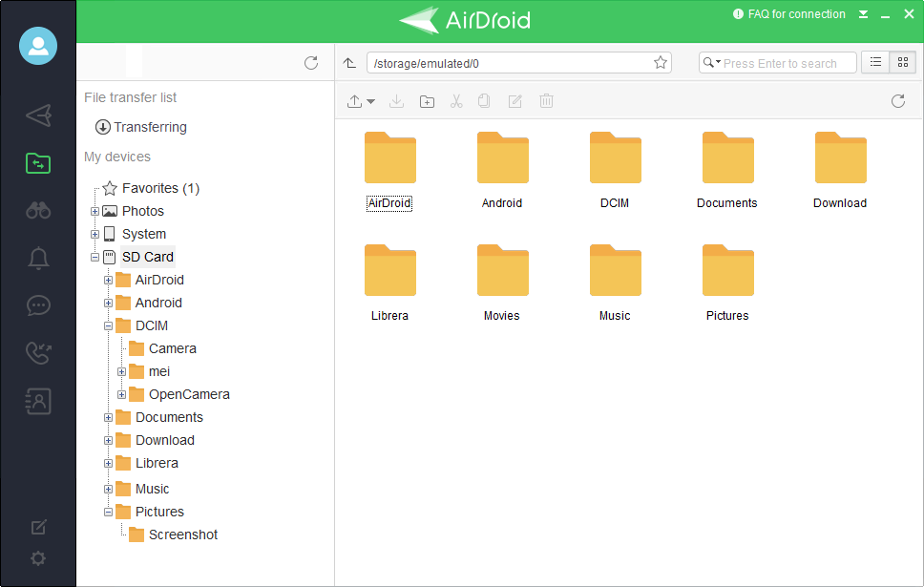Open the paper plane transfer section
Screen dimensions: 924x587
[38, 115]
